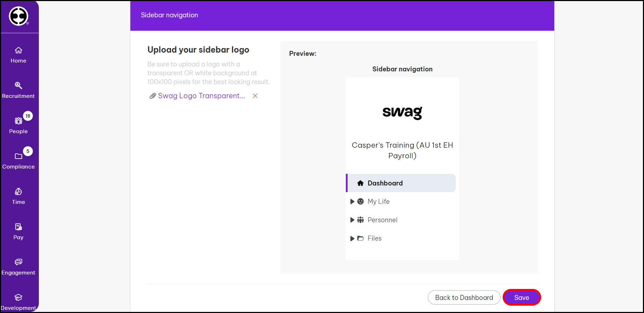Click Back to Dashboard button

[x=464, y=297]
